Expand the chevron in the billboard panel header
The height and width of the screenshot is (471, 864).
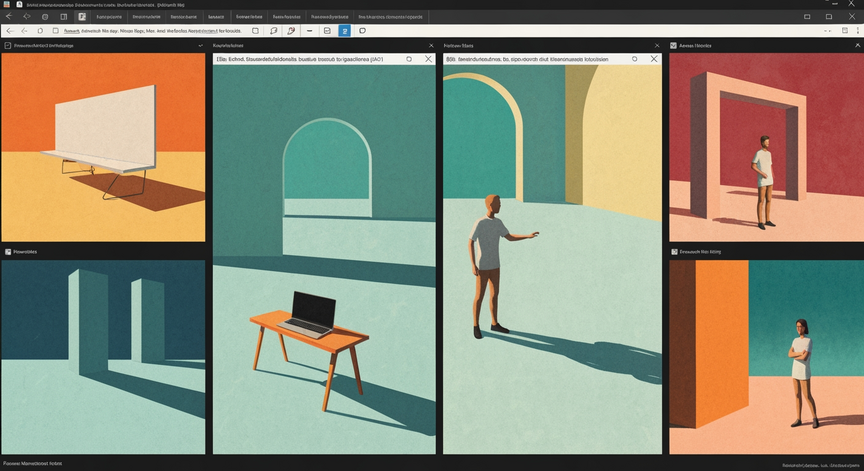click(200, 46)
